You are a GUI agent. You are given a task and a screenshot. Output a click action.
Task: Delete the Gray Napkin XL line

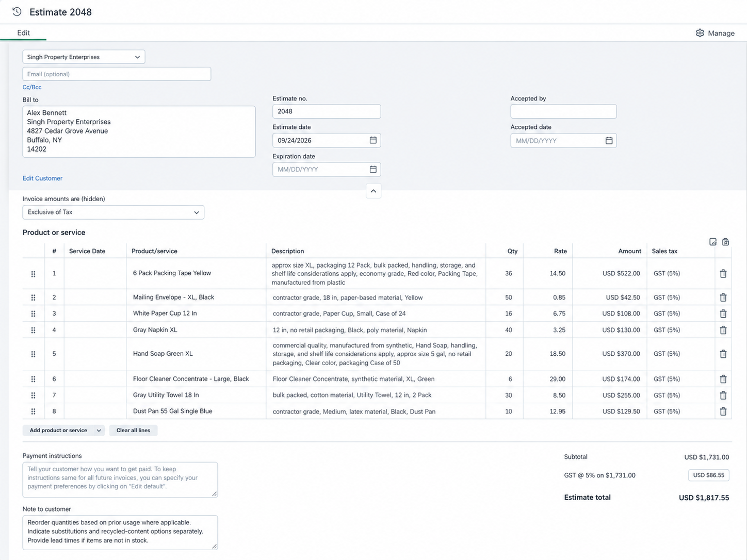(x=723, y=330)
